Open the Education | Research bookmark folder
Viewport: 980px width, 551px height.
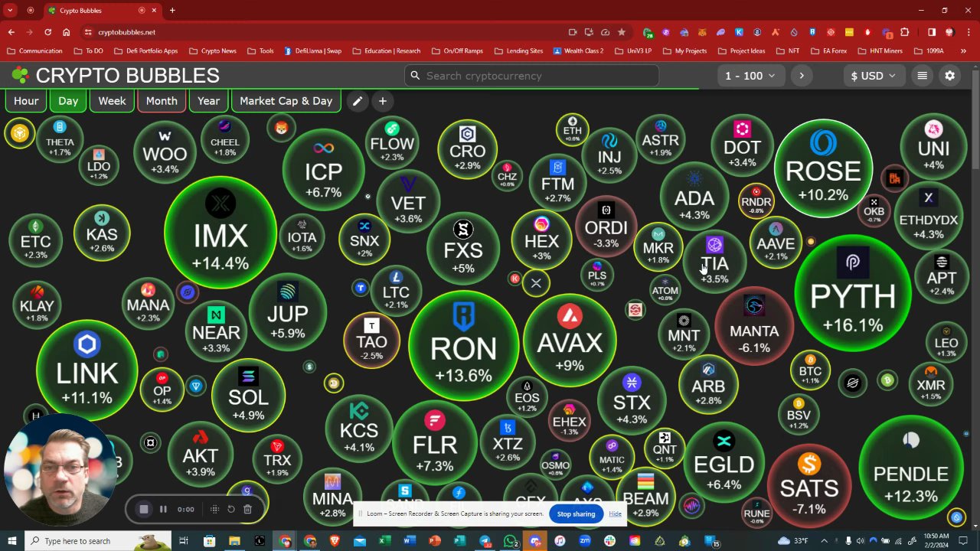coord(386,51)
